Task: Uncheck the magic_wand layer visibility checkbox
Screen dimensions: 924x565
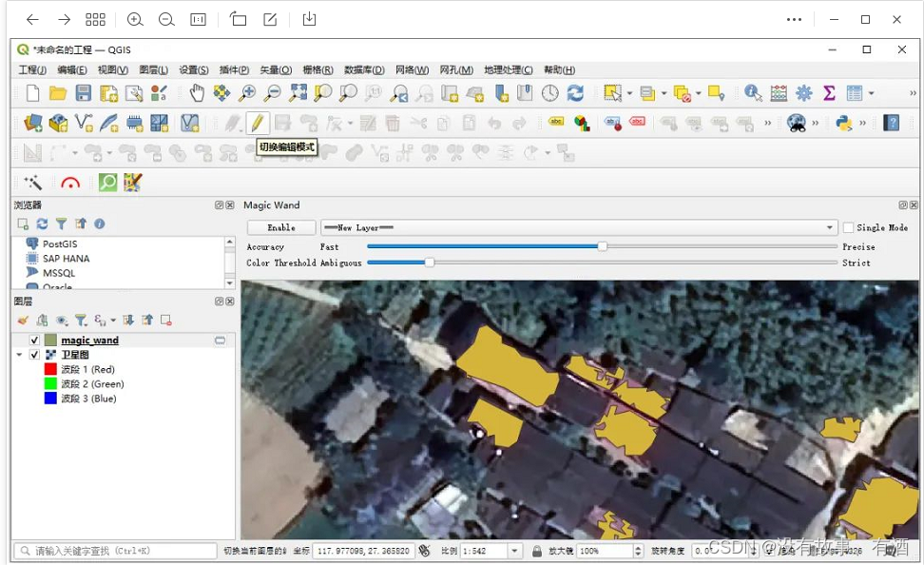Action: (x=35, y=341)
